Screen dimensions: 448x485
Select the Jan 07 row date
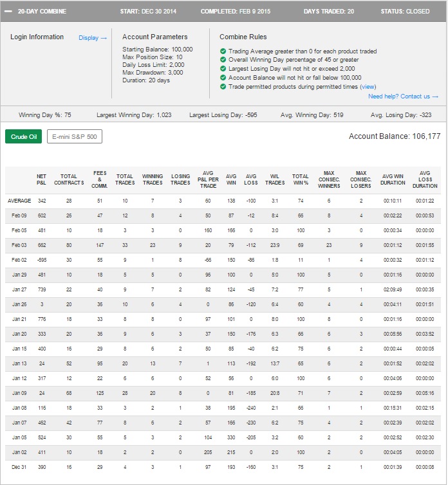coord(19,423)
